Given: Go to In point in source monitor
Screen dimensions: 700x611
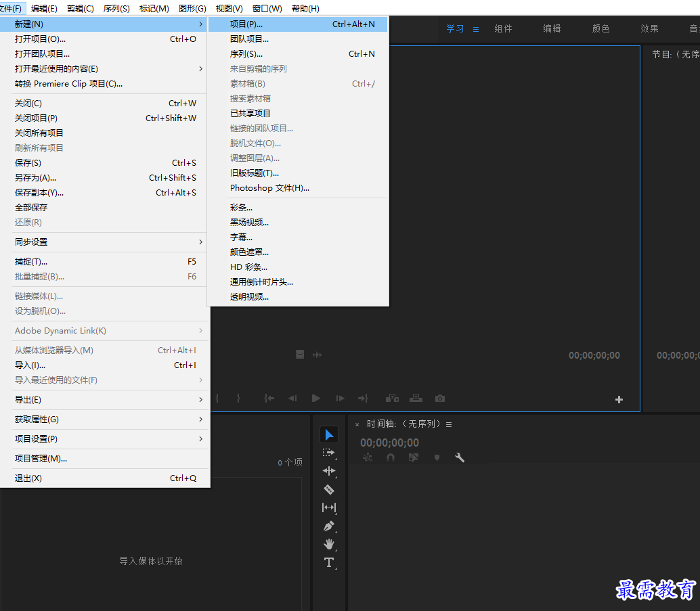Looking at the screenshot, I should pos(269,398).
